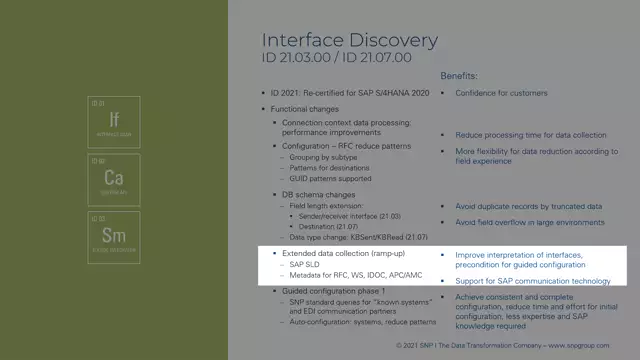Image resolution: width=640 pixels, height=360 pixels.
Task: Click 'Grouping by subtype' line
Action: [323, 157]
